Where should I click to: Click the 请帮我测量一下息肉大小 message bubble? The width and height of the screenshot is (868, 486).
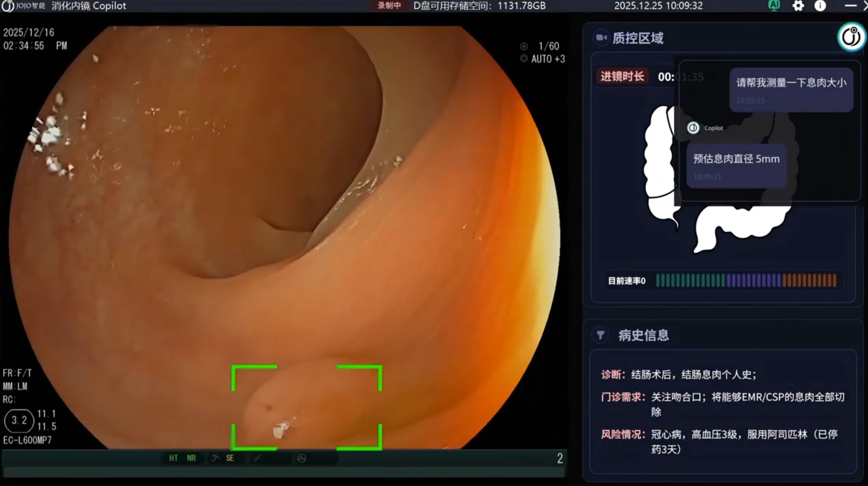[791, 89]
